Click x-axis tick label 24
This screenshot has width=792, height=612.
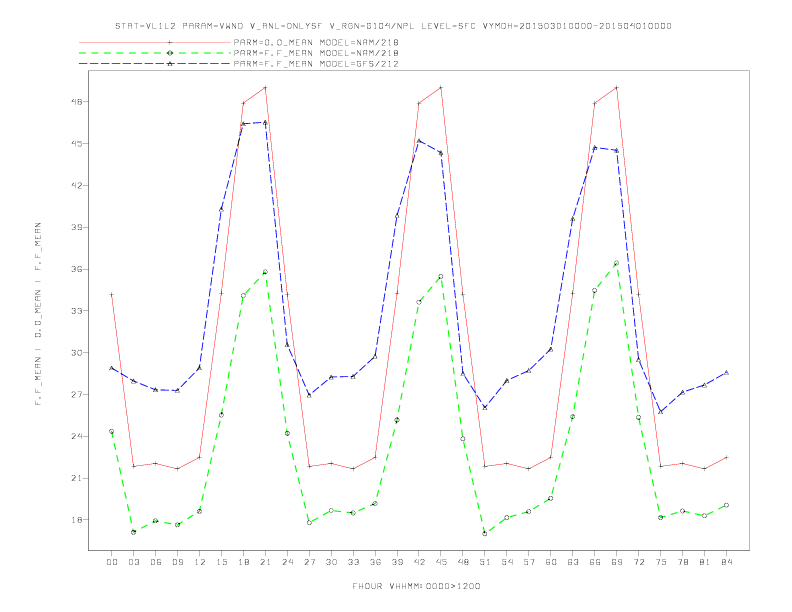tap(287, 562)
